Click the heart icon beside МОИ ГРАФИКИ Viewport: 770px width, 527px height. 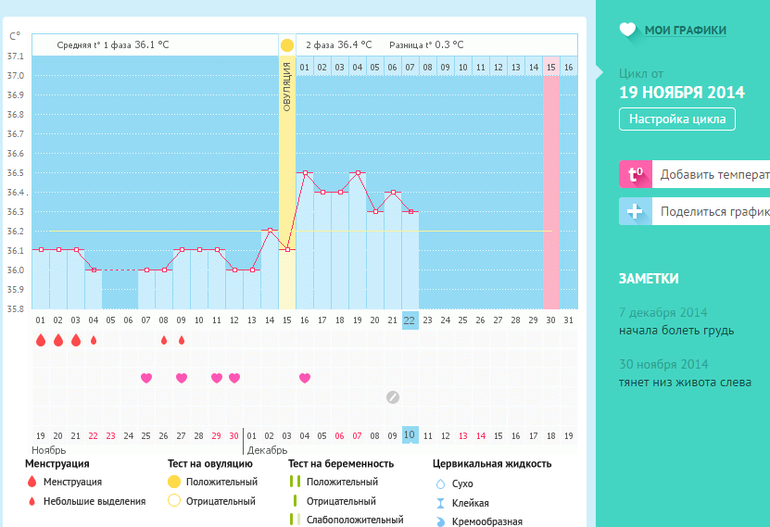point(627,30)
